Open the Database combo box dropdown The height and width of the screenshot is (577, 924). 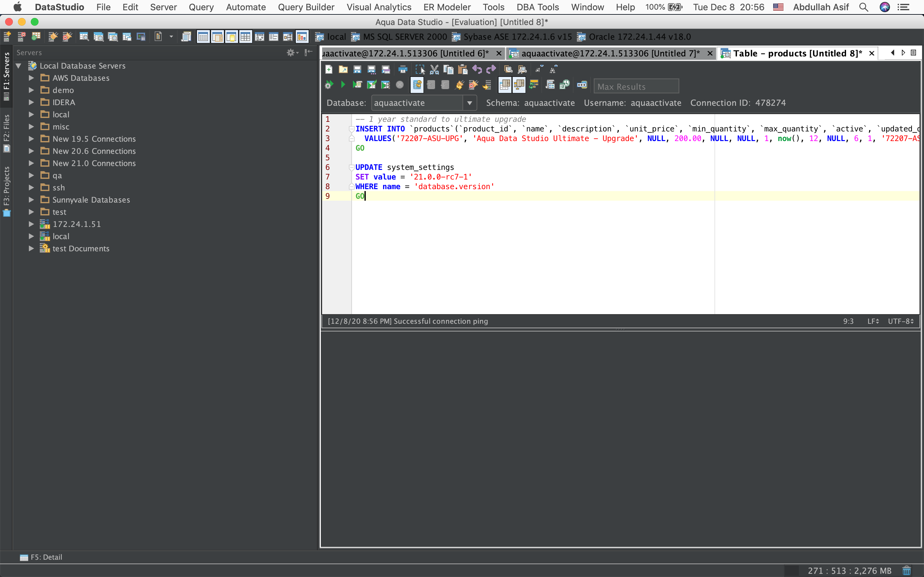click(x=469, y=103)
